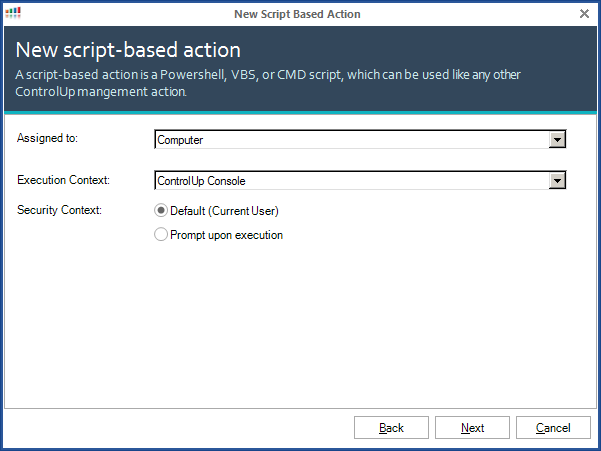Click the 'Prompt upon execution' option text
Image resolution: width=601 pixels, height=451 pixels.
point(226,235)
